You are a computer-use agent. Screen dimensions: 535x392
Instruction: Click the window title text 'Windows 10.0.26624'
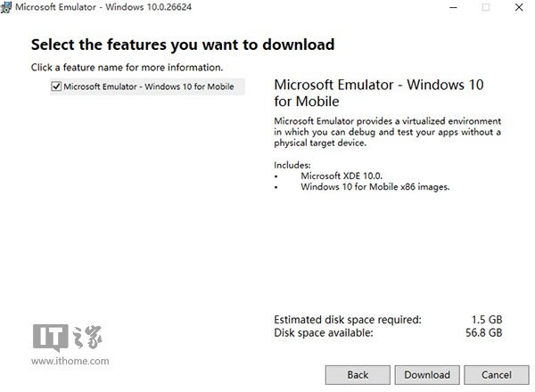coord(148,7)
